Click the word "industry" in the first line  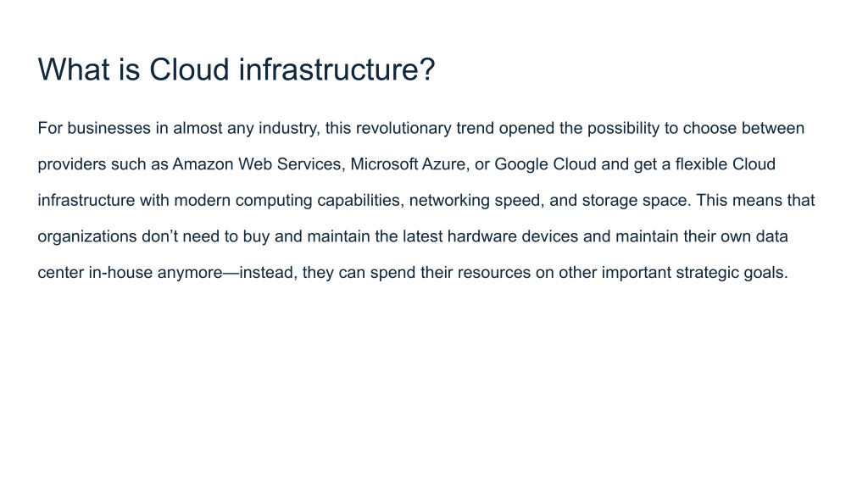coord(287,129)
